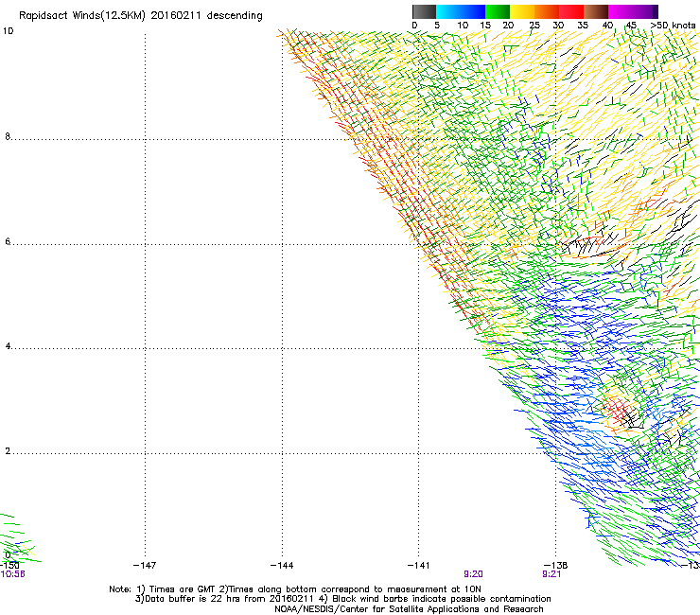This screenshot has width=700, height=615.
Task: Click the purple overpass time '9:20'
Action: [473, 574]
